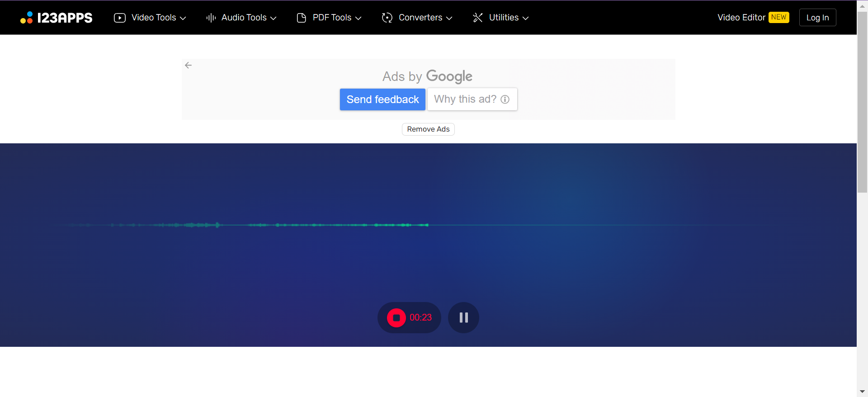Expand the Audio Tools dropdown chevron
Viewport: 868px width, 397px height.
click(274, 18)
